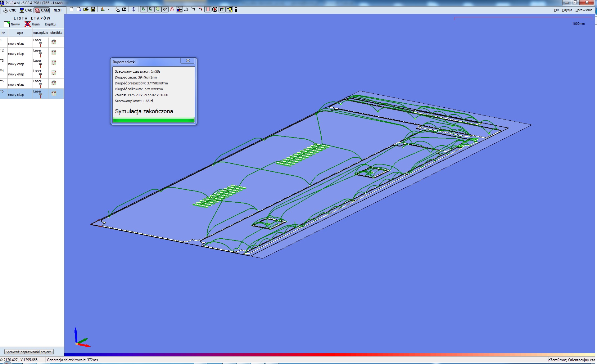Start simulation with red play icon
The image size is (597, 364).
(215, 9)
